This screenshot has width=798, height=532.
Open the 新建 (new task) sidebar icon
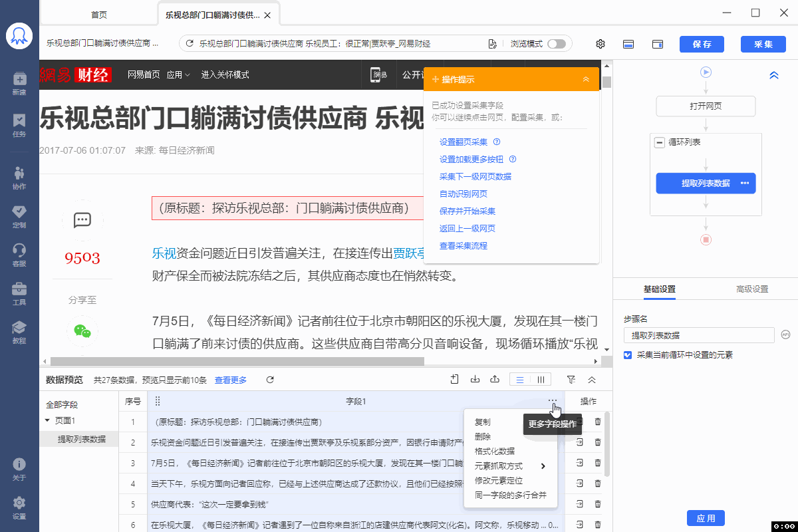[19, 82]
